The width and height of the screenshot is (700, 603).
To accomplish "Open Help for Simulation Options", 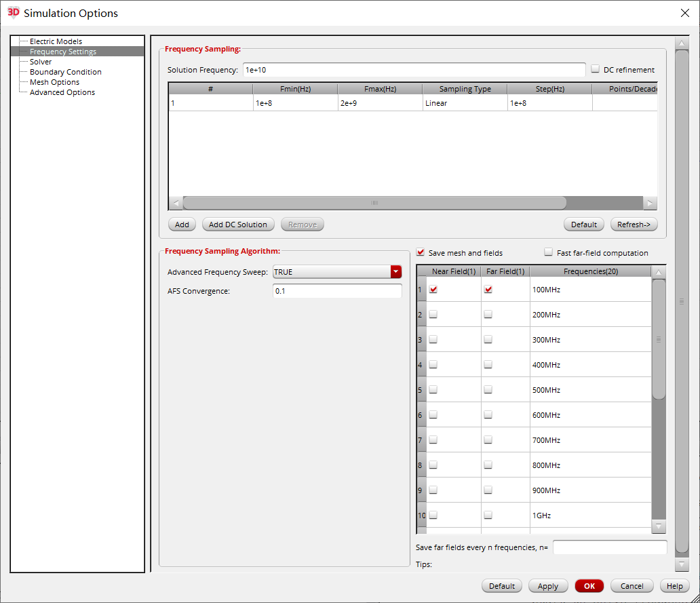I will (674, 585).
